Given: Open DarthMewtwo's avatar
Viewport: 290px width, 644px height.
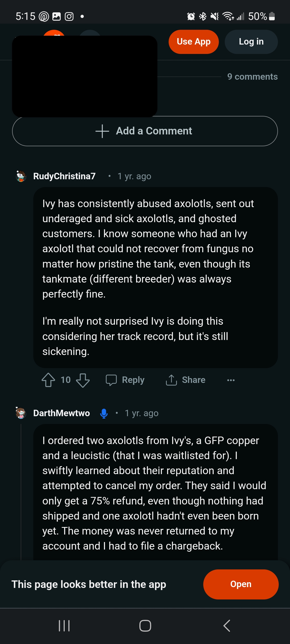Looking at the screenshot, I should click(x=21, y=413).
